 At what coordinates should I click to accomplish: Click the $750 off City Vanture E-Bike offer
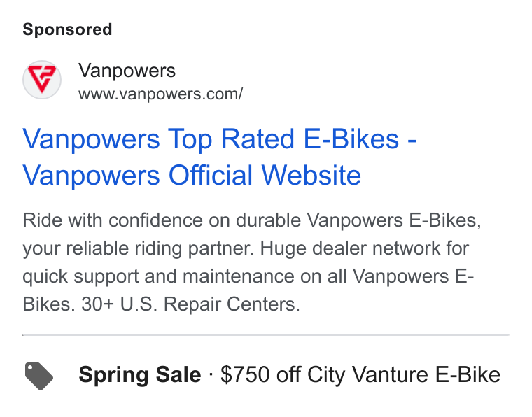tap(360, 374)
